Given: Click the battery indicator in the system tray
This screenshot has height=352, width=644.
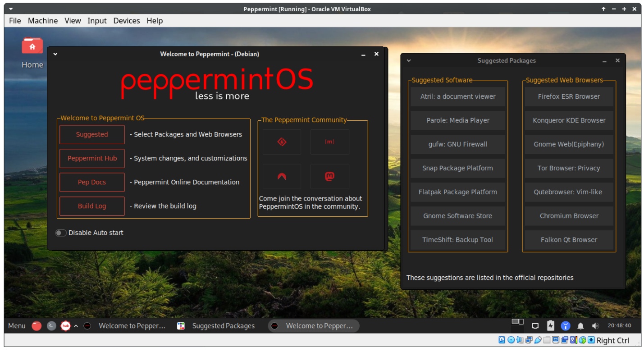Looking at the screenshot, I should pos(550,325).
